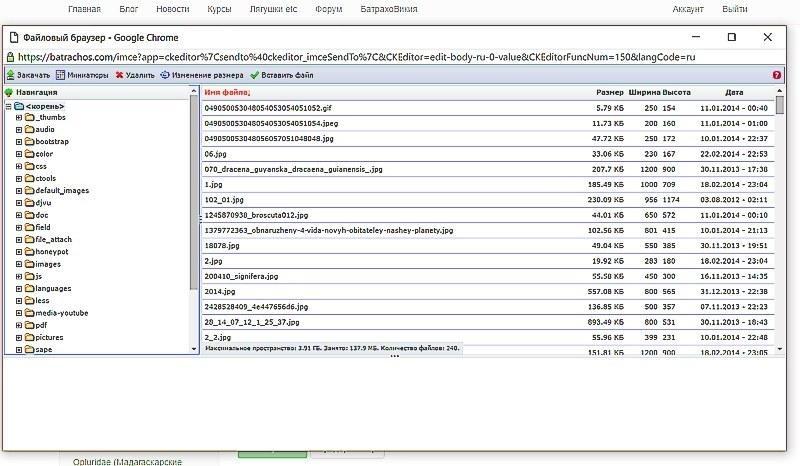The width and height of the screenshot is (800, 466).
Task: Click Вставить файл green checkmark
Action: [x=255, y=74]
